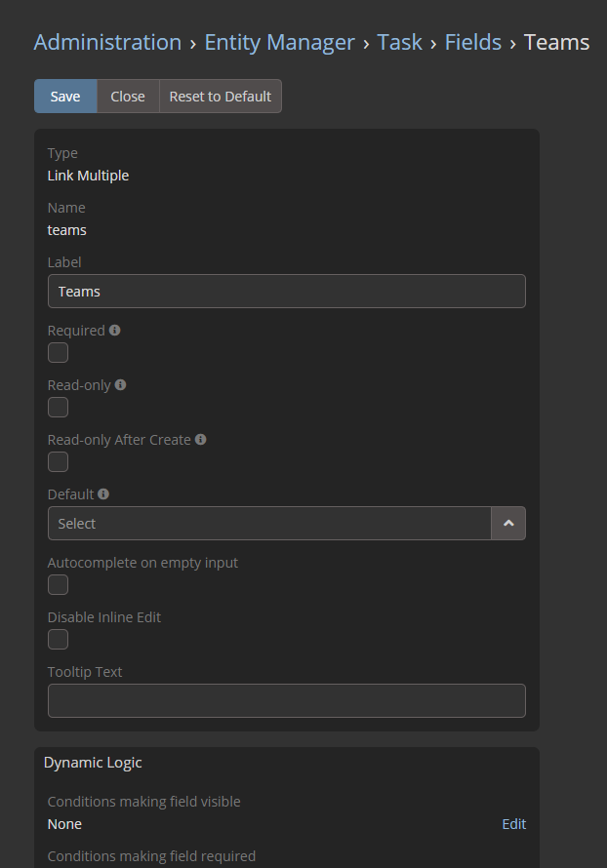Click the 'Conditions making field required' label
This screenshot has height=868, width=607.
click(152, 856)
